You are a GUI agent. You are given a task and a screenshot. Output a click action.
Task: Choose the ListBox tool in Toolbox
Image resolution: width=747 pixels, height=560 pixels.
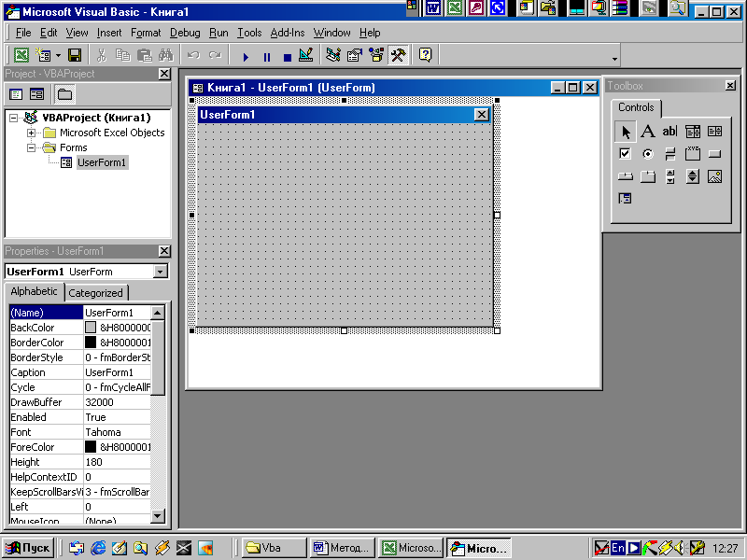(x=714, y=132)
